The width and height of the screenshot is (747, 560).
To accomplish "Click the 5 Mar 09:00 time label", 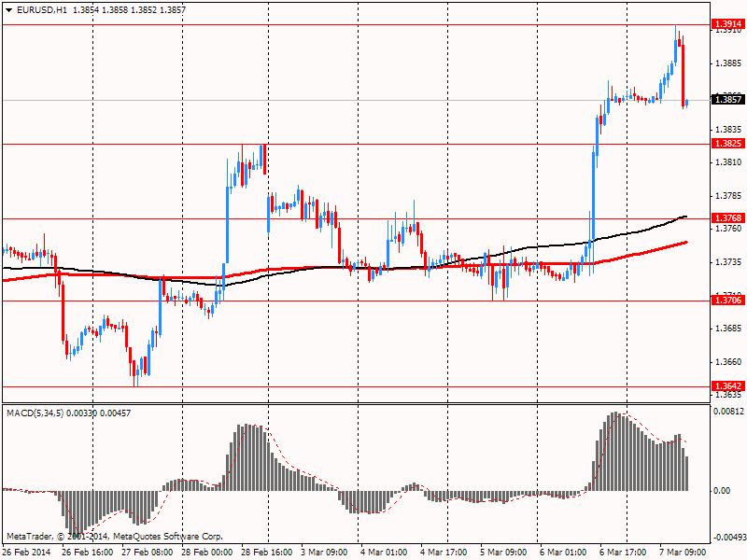I will point(503,553).
